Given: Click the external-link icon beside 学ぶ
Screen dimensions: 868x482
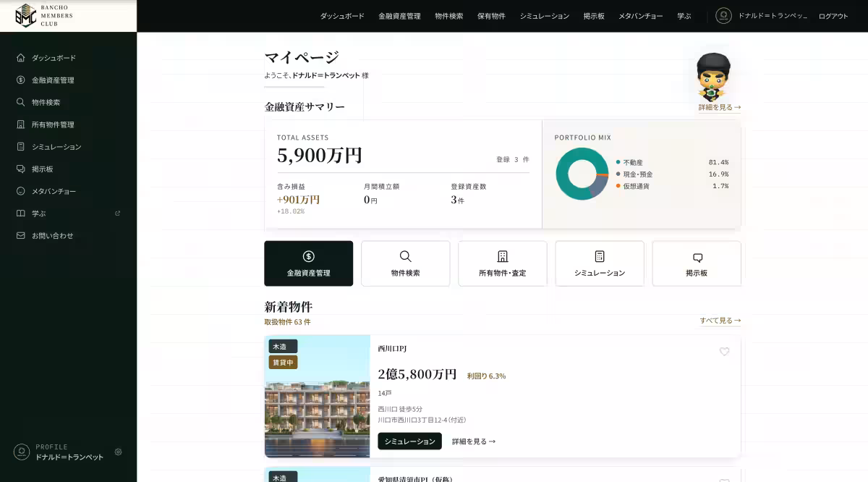Looking at the screenshot, I should pos(118,213).
